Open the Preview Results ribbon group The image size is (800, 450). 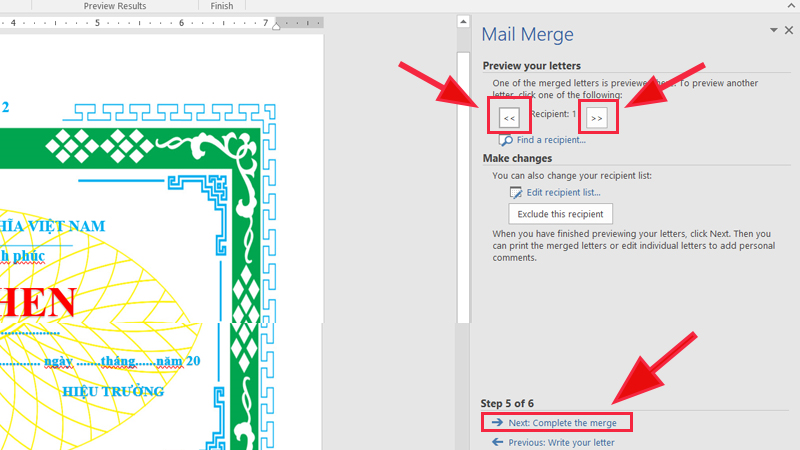tap(115, 6)
